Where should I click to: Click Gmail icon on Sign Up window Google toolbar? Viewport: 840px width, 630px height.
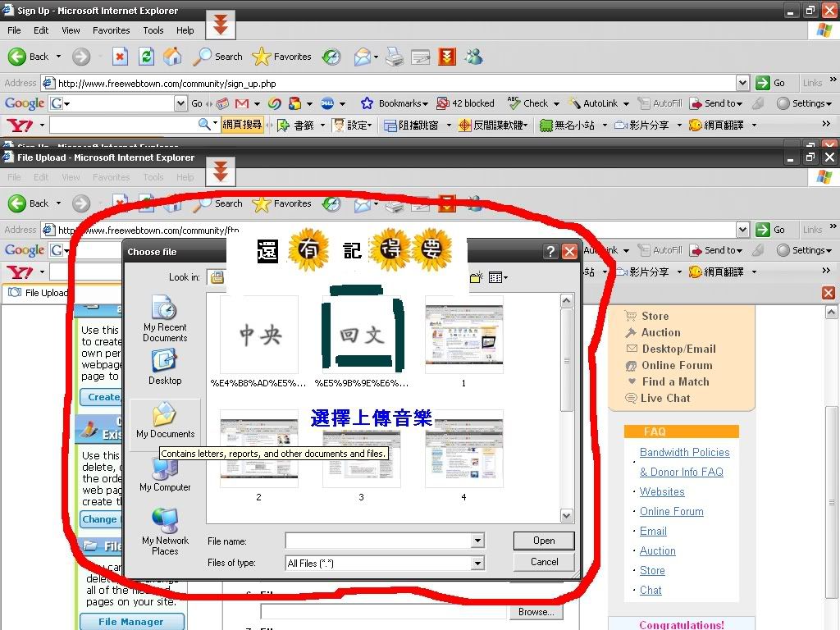coord(242,103)
